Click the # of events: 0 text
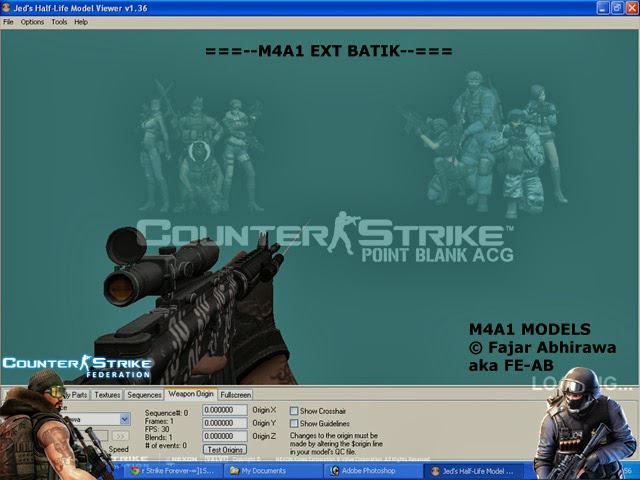This screenshot has height=480, width=640. (x=165, y=445)
